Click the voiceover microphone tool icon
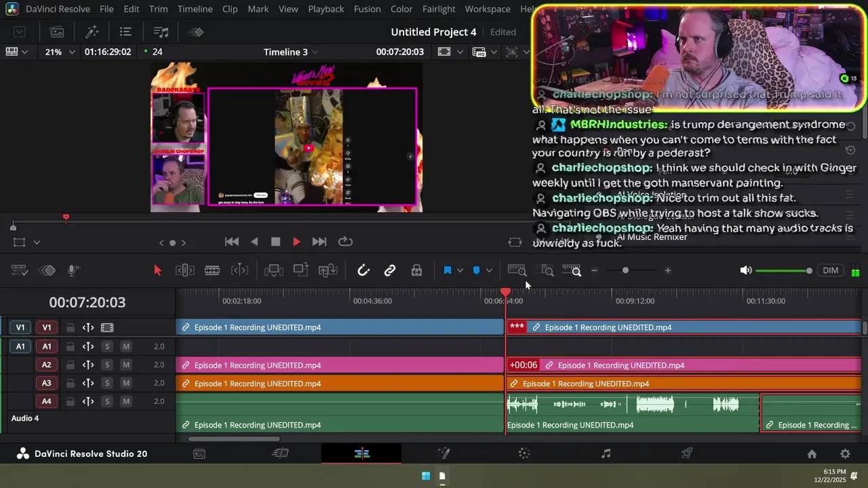 pos(74,270)
